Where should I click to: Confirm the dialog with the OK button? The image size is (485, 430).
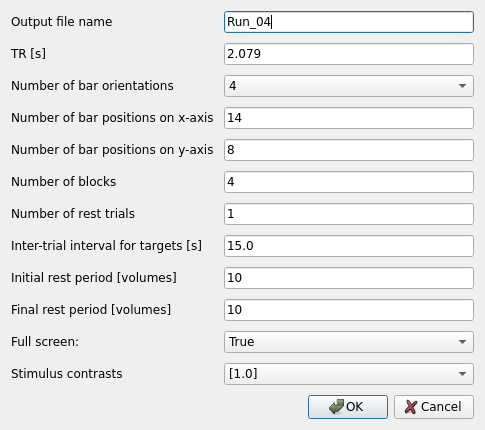coord(348,407)
